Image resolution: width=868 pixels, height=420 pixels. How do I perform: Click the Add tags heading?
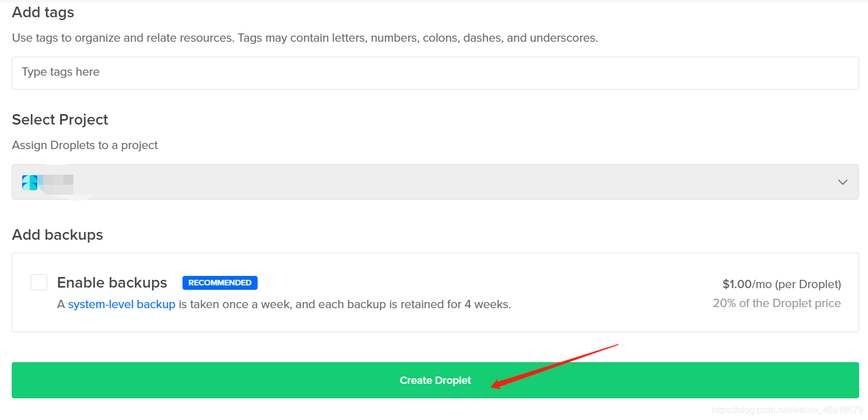coord(43,12)
